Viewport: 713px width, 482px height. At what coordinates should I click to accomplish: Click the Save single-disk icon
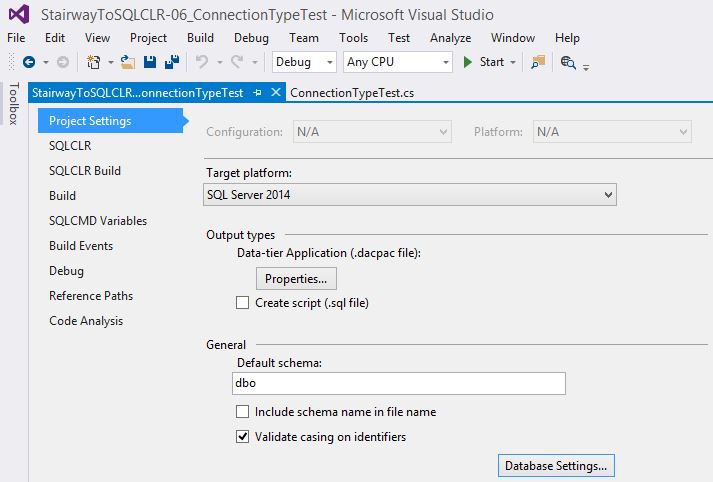[x=150, y=62]
